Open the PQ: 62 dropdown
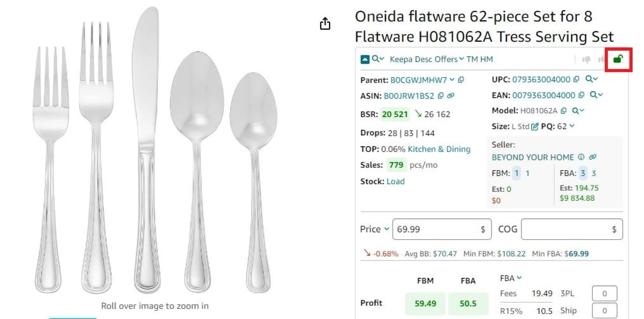Screen dimensions: 644x319 571,126
